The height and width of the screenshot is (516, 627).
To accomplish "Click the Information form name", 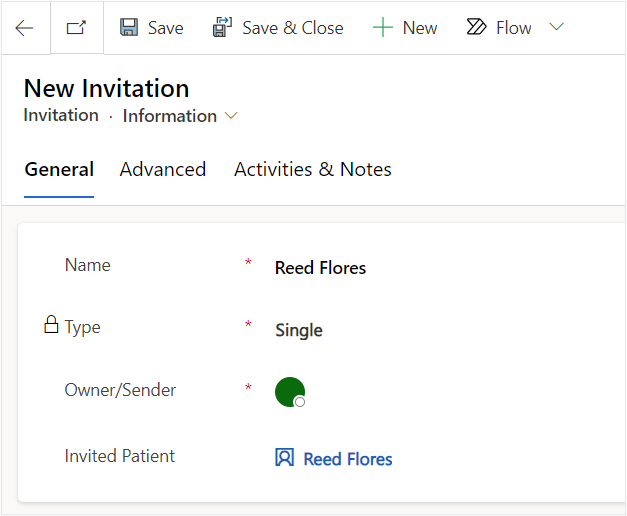I will point(170,116).
